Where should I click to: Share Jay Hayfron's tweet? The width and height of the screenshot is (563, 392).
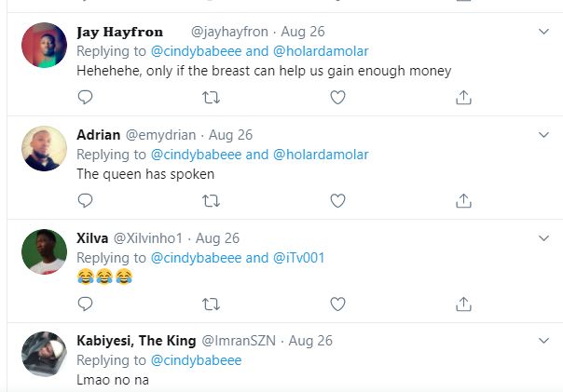(463, 97)
